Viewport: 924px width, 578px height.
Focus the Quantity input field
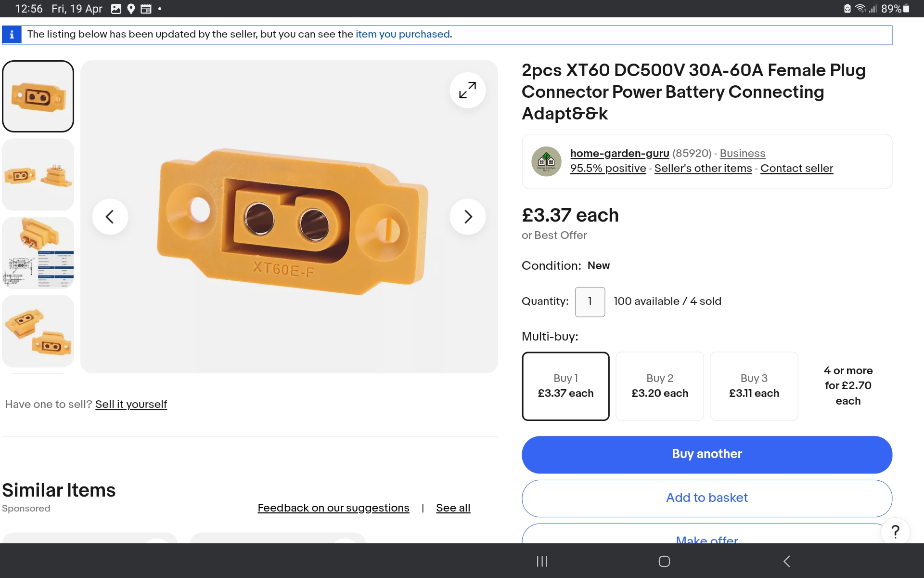[590, 302]
